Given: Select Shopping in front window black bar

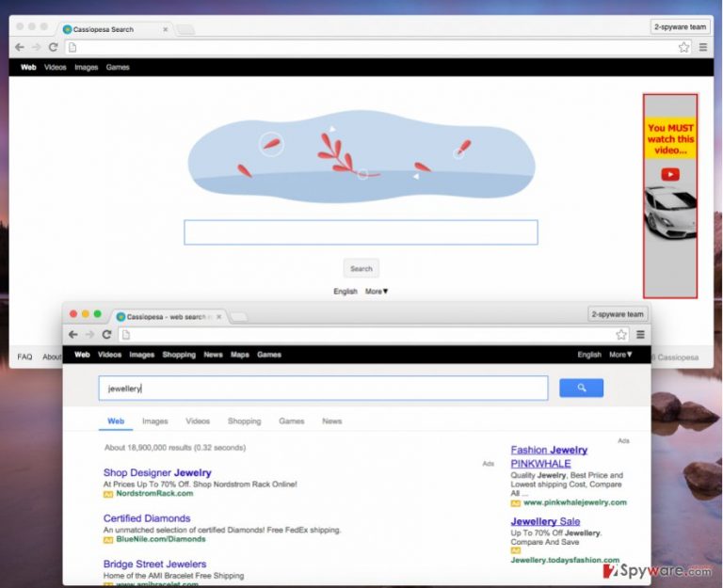Looking at the screenshot, I should click(x=179, y=355).
